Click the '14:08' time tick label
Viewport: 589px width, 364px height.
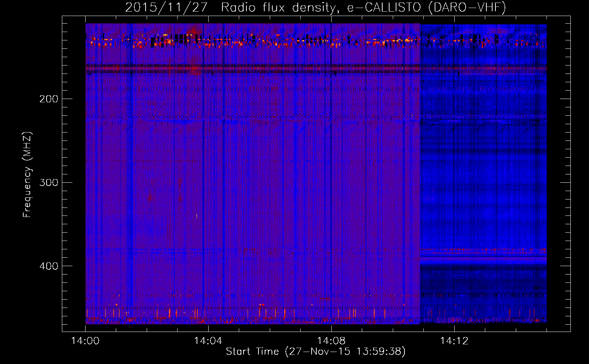331,341
